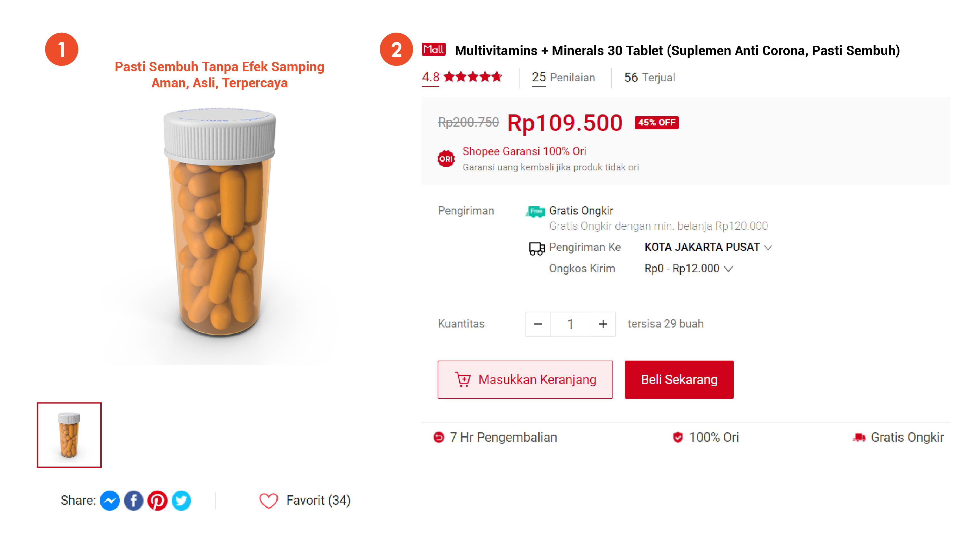Pin product using the Pinterest icon

tap(158, 500)
